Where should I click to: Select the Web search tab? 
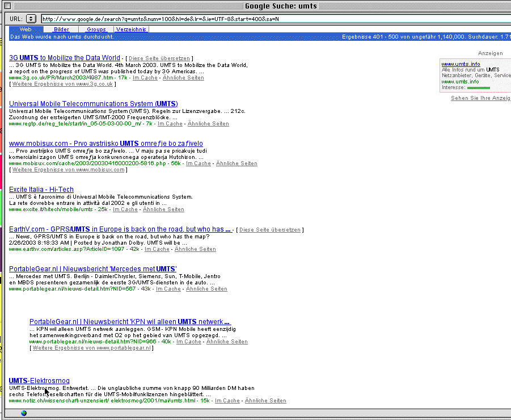pos(26,30)
